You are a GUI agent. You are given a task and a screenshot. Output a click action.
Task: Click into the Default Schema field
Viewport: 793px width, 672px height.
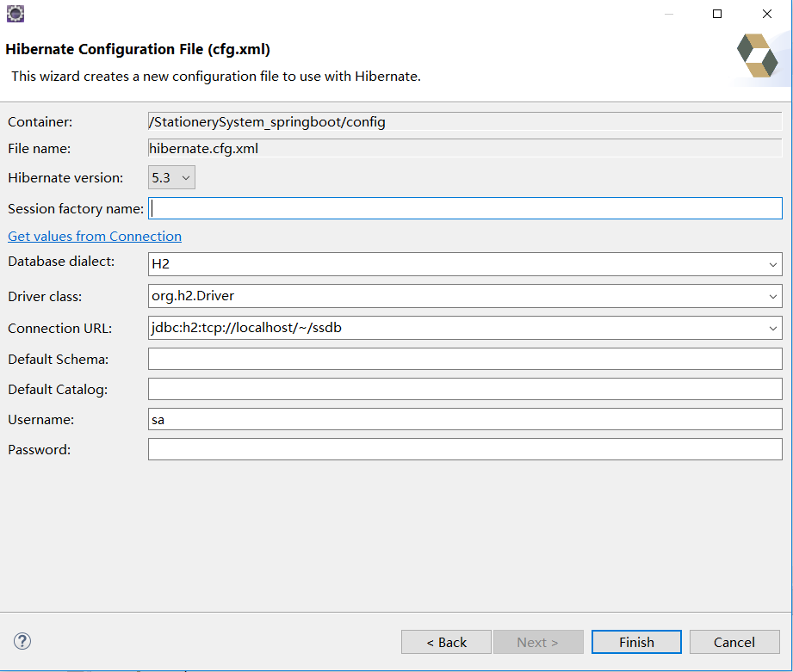[x=465, y=359]
